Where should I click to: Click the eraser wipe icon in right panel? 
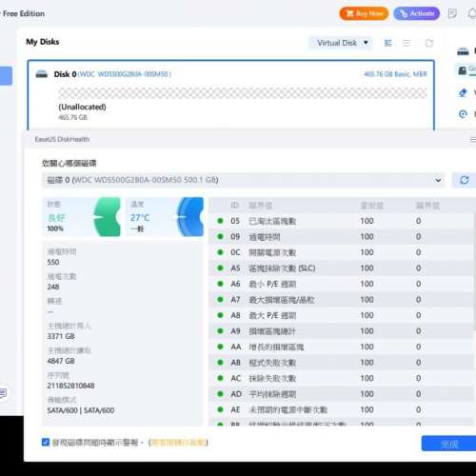[463, 92]
